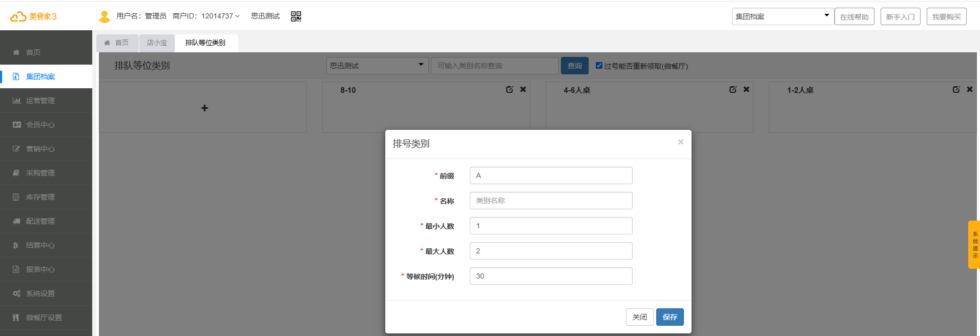Toggle 过号能否重新领取 checkbox
The image size is (980, 336).
[x=599, y=65]
